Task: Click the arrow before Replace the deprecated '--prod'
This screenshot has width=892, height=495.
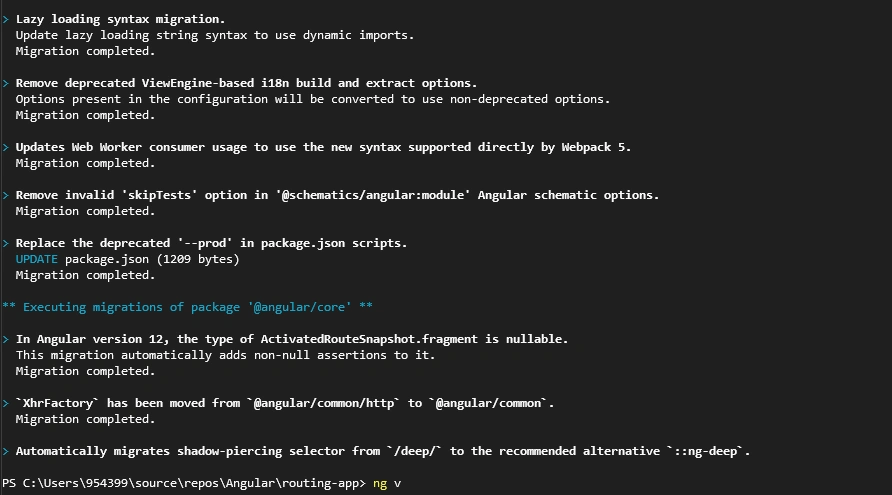Action: tap(6, 243)
